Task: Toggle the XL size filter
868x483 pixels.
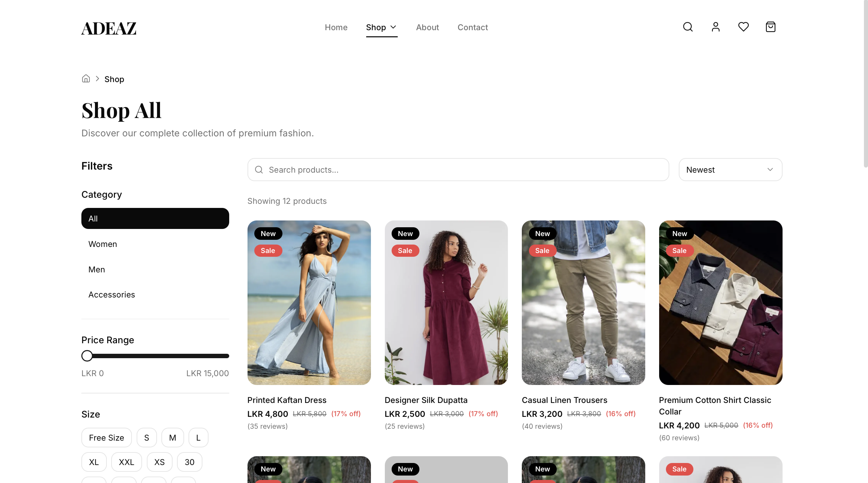Action: pyautogui.click(x=94, y=462)
